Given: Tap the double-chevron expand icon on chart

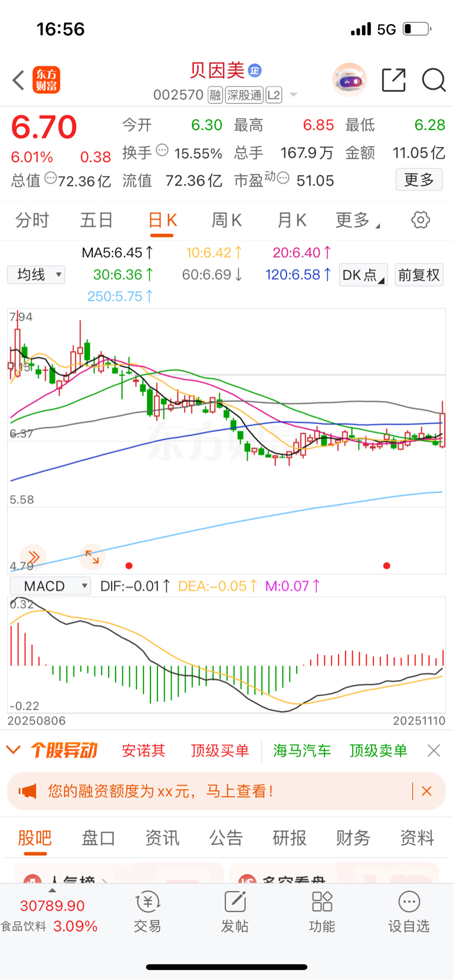Looking at the screenshot, I should (x=33, y=557).
